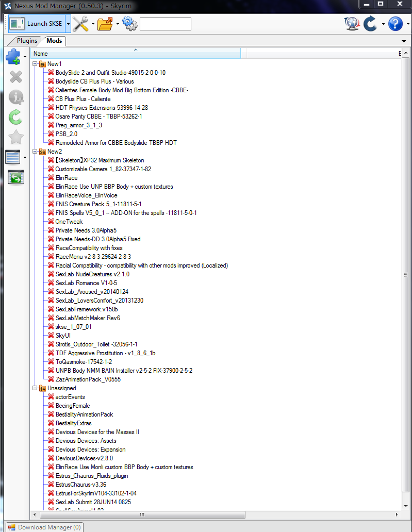Click red X icon beside CB Plus Plus - Caliente
This screenshot has width=412, height=532.
pyautogui.click(x=51, y=98)
